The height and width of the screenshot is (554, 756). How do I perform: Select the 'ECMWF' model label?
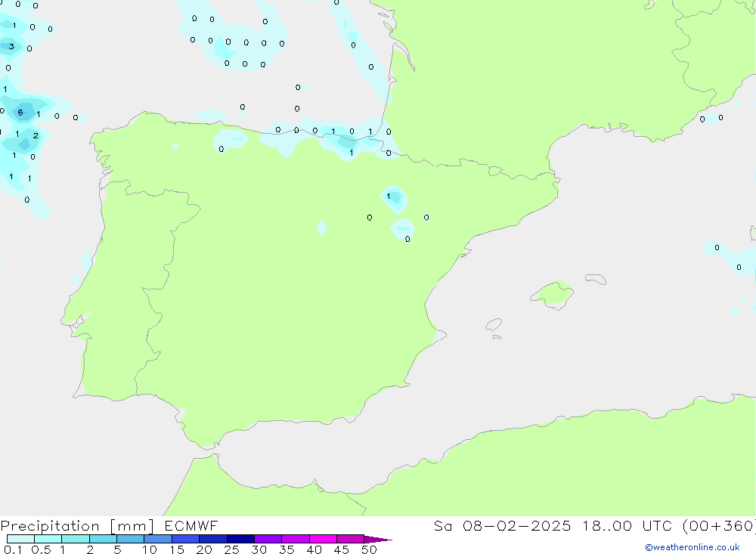pyautogui.click(x=191, y=525)
